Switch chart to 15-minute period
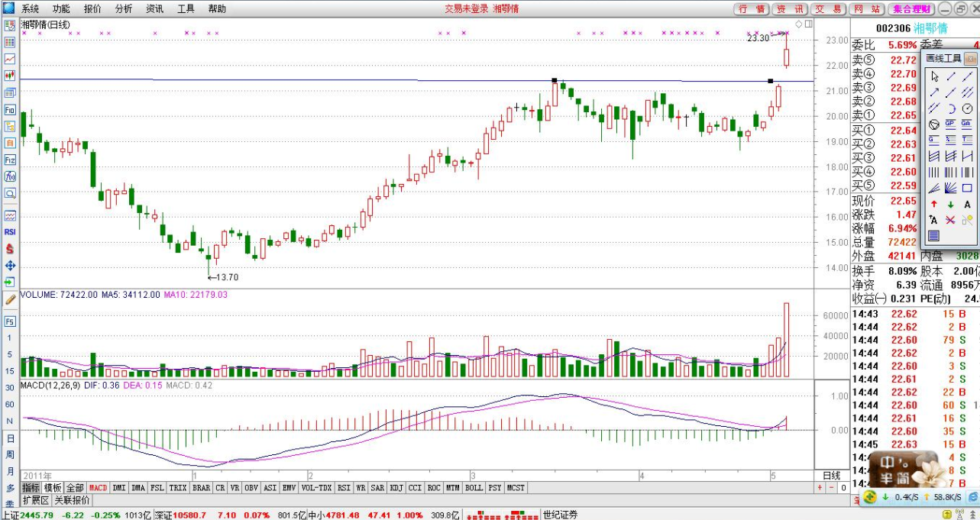Viewport: 980px width, 520px height. click(10, 371)
